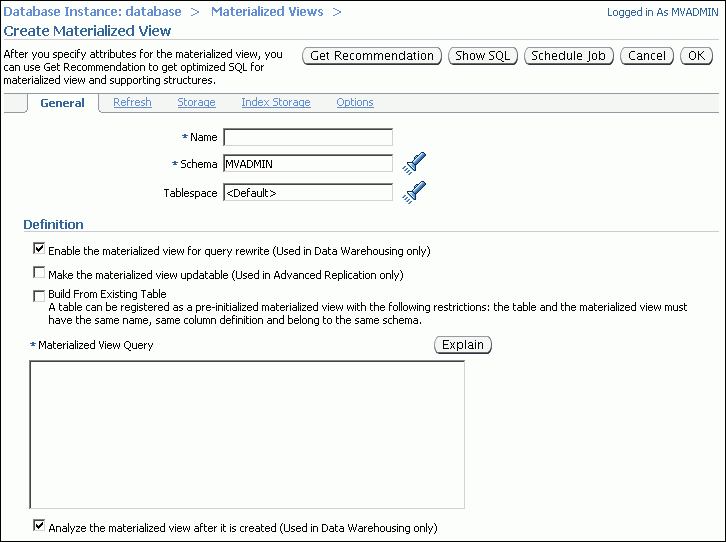Uncheck analyze materialized view after creation
This screenshot has height=542, width=726.
click(x=39, y=525)
